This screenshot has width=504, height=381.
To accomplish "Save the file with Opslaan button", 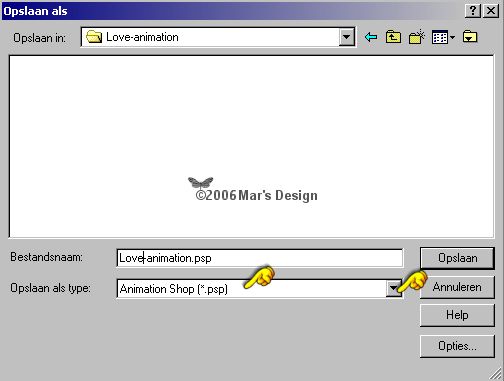I will click(x=457, y=258).
